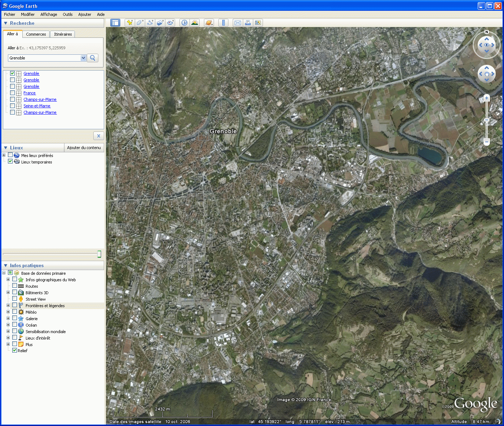Screen dimensions: 504x426
Task: Switch to the Itinéraires tab
Action: (x=63, y=34)
